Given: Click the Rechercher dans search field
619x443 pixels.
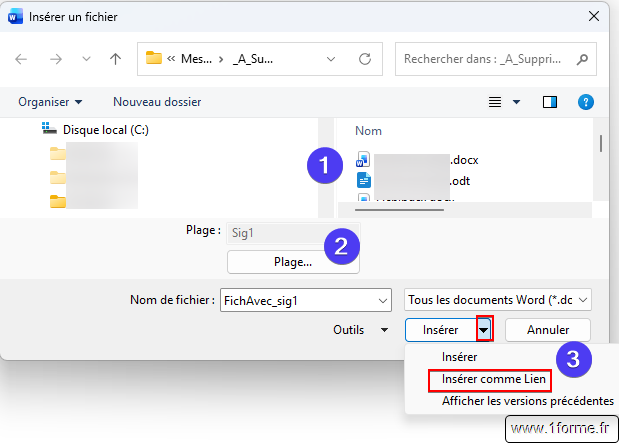Looking at the screenshot, I should pyautogui.click(x=495, y=59).
